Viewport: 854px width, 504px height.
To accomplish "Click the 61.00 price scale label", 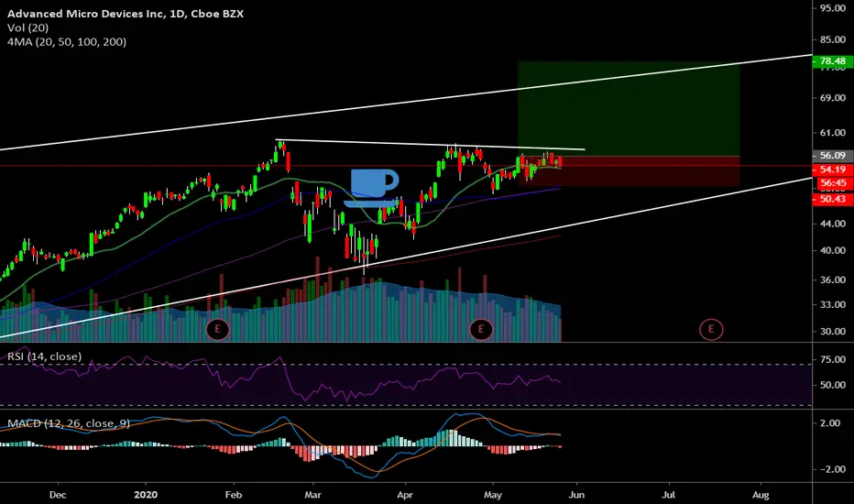I will click(833, 133).
